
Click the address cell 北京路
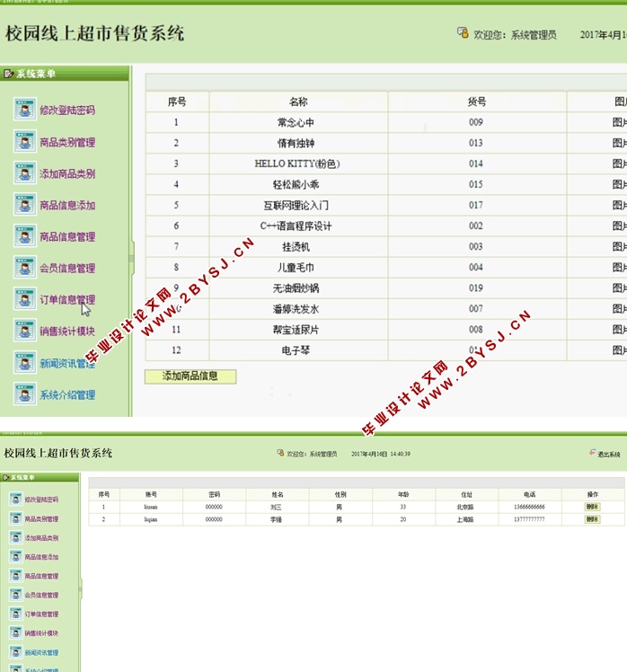tap(465, 507)
